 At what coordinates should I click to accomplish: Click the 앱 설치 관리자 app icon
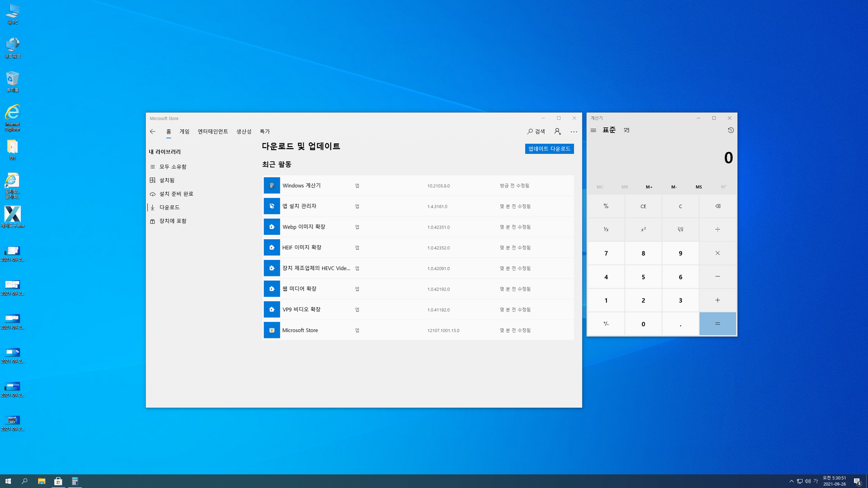(x=272, y=206)
